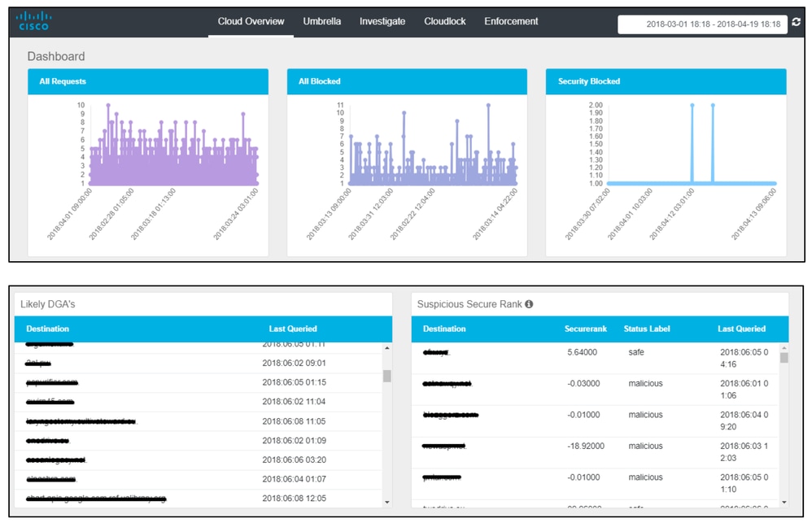Screen dimensions: 812x527
Task: Click the -0.03000 securerank value
Action: coord(583,384)
